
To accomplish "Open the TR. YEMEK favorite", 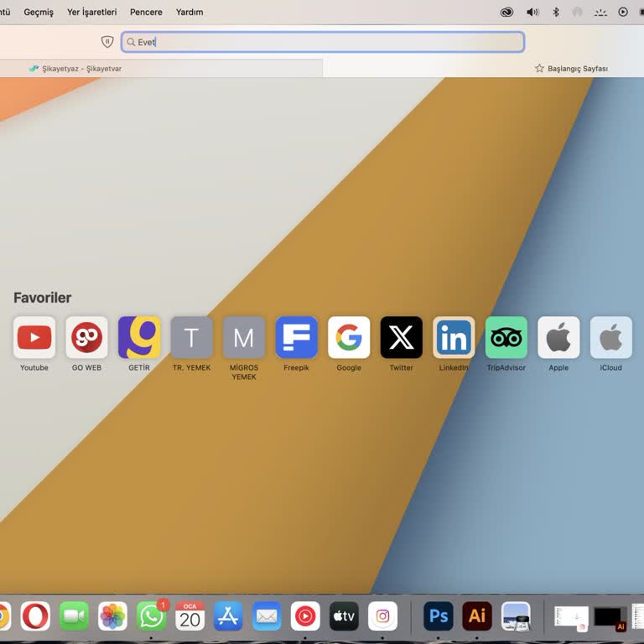I will (191, 337).
